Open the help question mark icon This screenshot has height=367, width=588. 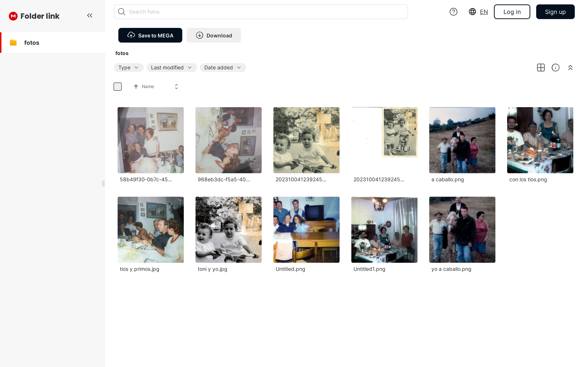[x=453, y=12]
